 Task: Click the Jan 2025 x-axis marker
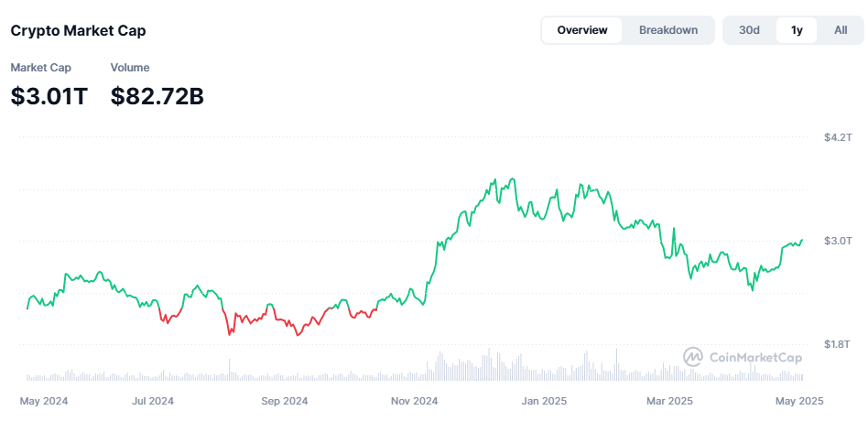coord(544,401)
